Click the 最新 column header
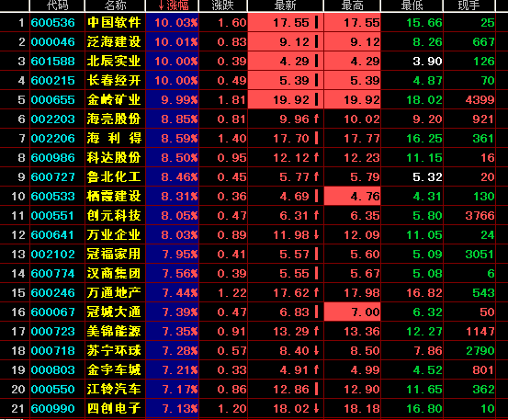508x420 pixels. (285, 6)
